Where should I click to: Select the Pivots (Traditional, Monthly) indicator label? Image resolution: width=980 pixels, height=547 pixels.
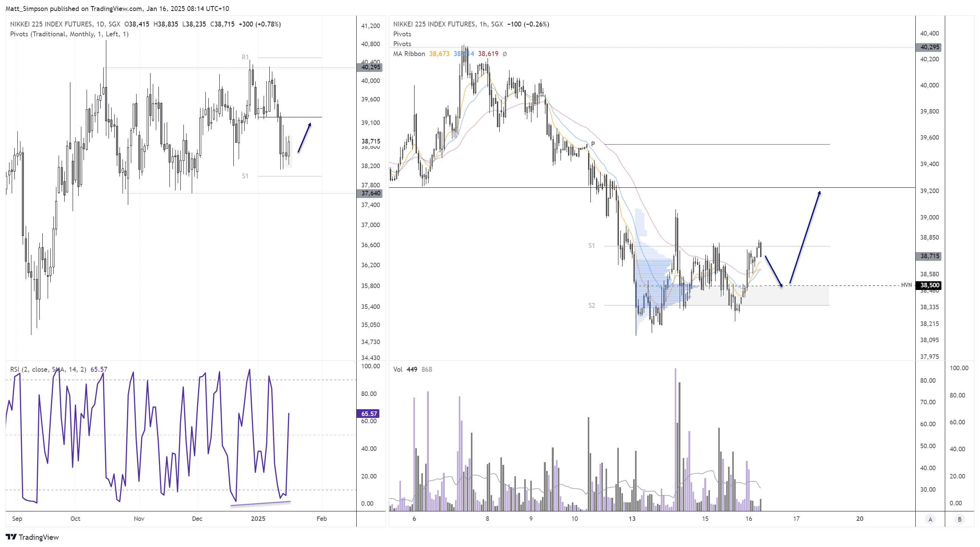69,34
